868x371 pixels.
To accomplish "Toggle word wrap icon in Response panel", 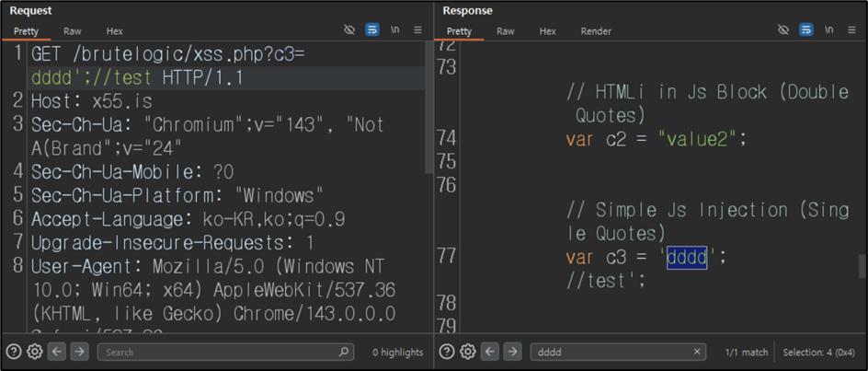I will tap(806, 30).
